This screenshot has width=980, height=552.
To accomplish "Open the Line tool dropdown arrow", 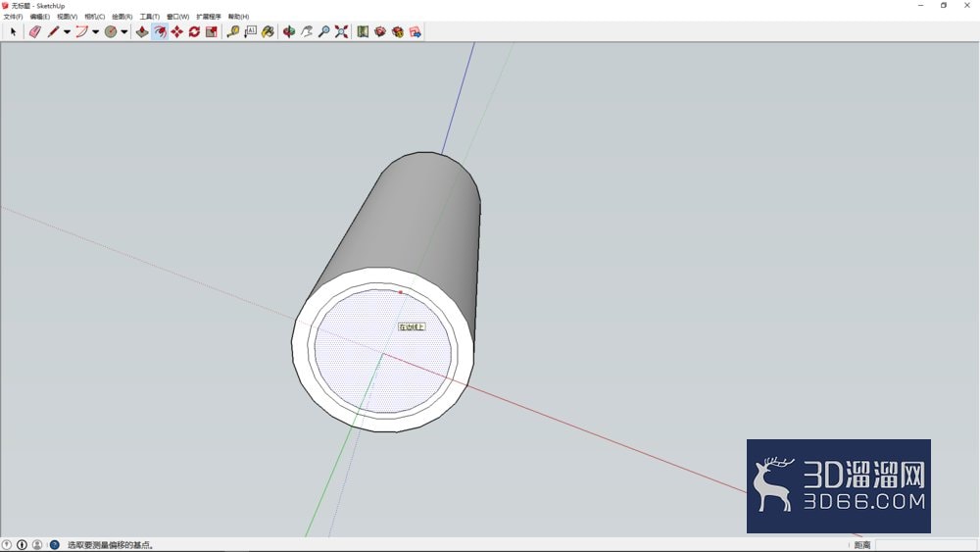I will (67, 32).
